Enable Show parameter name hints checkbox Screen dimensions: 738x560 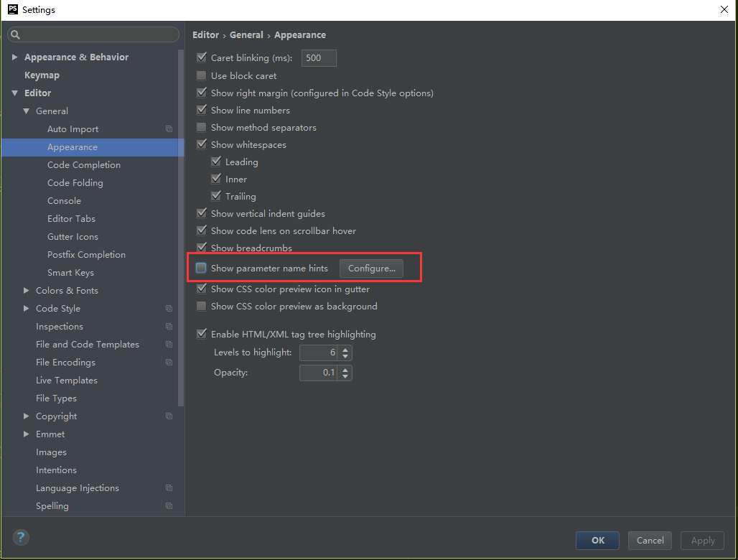[x=202, y=269]
